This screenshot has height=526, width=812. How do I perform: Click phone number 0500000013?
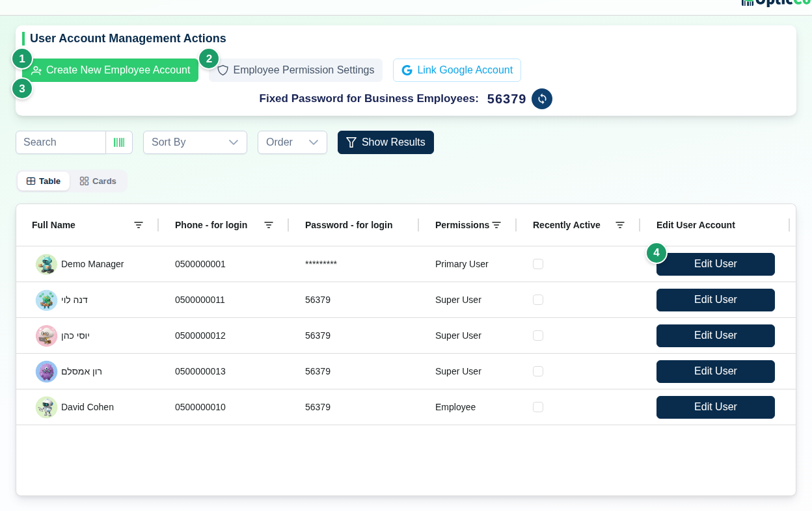coord(200,371)
